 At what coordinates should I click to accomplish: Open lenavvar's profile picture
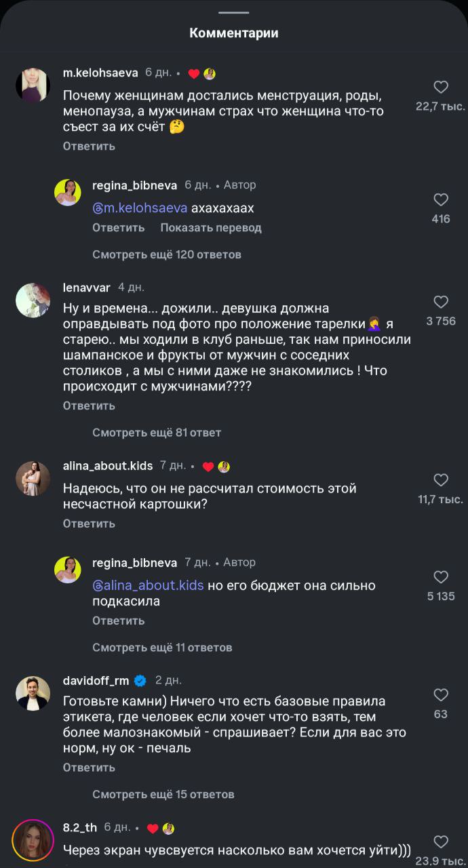click(33, 299)
